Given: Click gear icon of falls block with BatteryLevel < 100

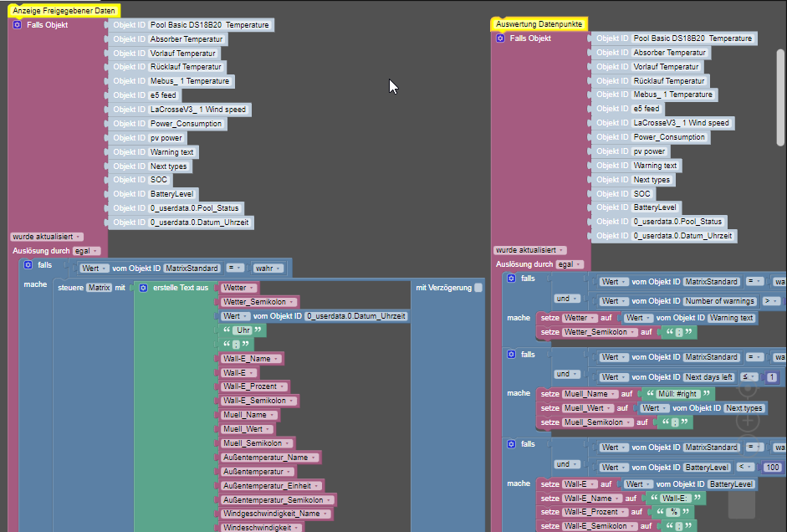Looking at the screenshot, I should (512, 444).
